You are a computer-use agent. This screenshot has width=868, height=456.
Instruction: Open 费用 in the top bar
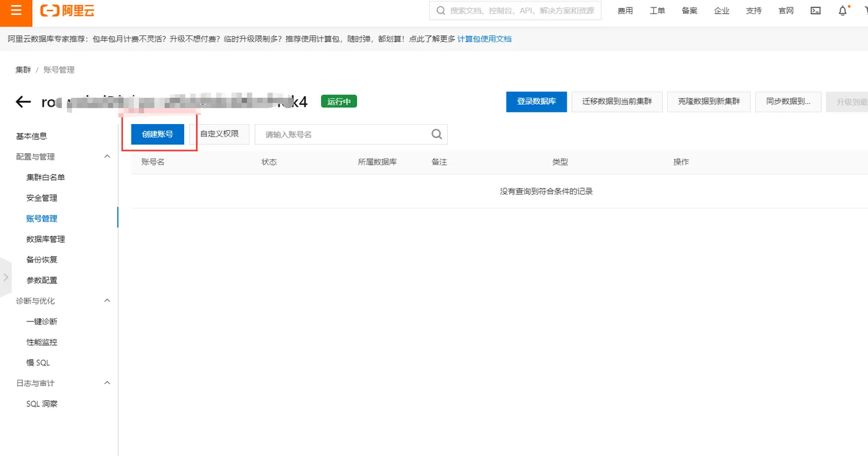[625, 11]
